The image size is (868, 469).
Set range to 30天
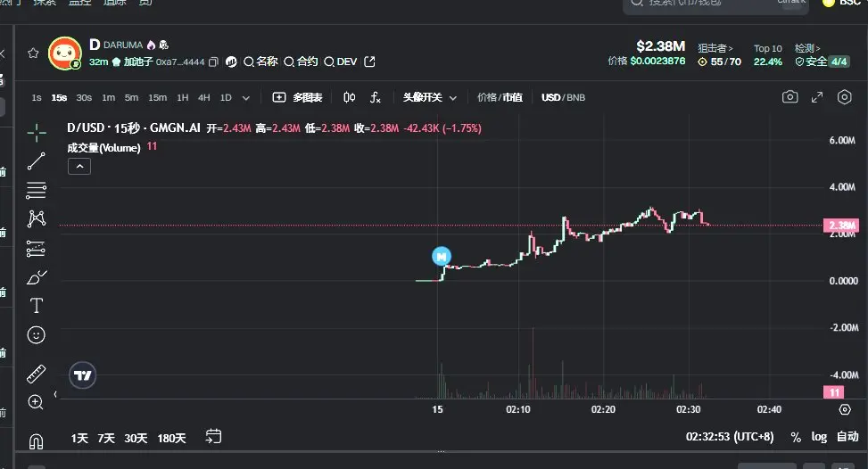click(136, 438)
